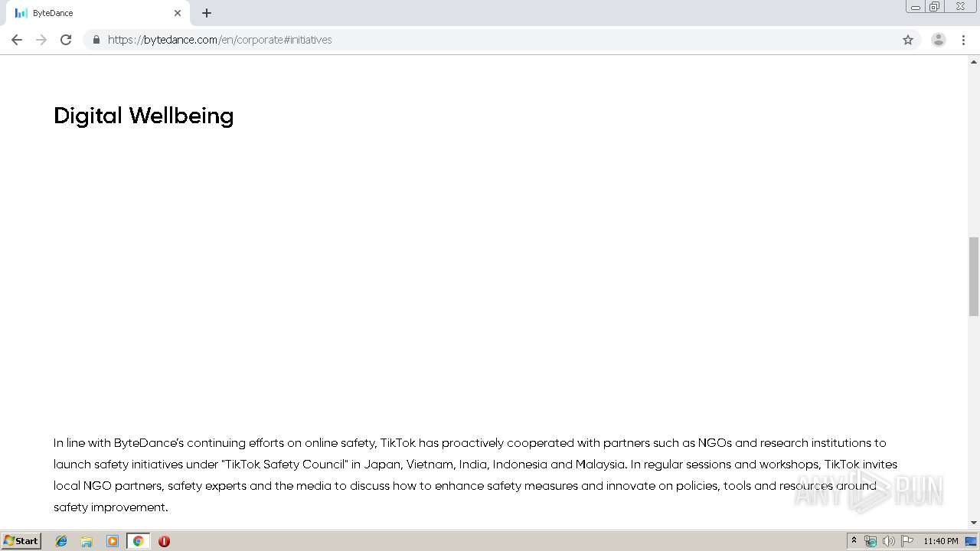Click the 11:40 PM clock
Screen dimensions: 980x551
(x=940, y=541)
